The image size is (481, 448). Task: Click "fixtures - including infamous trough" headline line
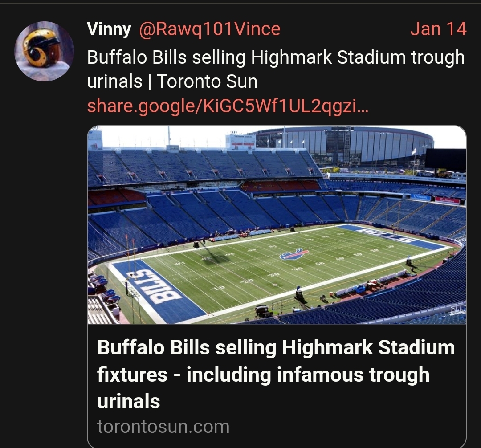(263, 375)
